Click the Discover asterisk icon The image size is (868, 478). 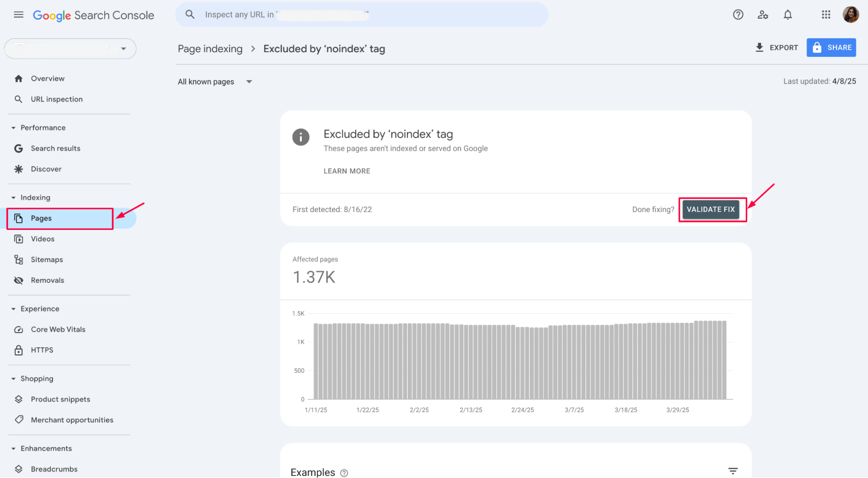point(18,169)
